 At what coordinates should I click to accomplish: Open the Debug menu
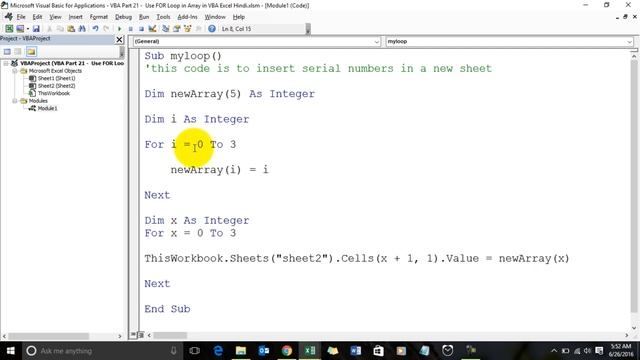click(123, 17)
